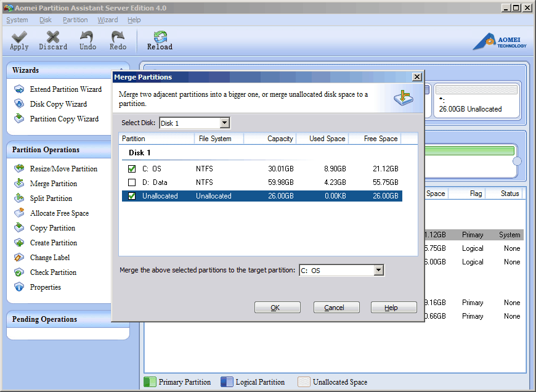The height and width of the screenshot is (392, 536).
Task: Close the Merge Partitions dialog
Action: [x=416, y=76]
